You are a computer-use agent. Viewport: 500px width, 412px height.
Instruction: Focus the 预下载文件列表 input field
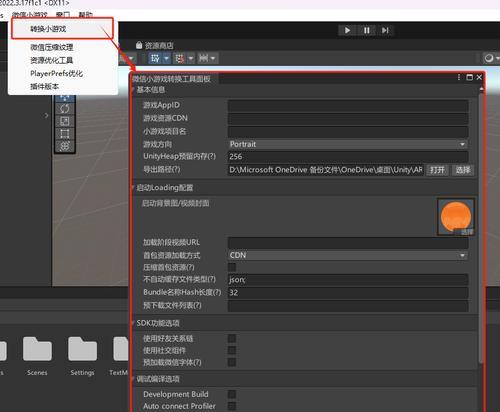pyautogui.click(x=348, y=306)
